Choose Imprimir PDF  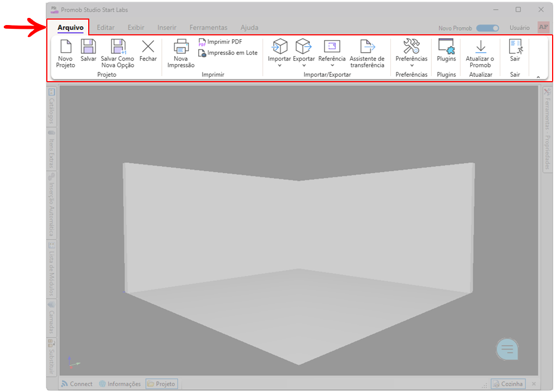tap(221, 42)
